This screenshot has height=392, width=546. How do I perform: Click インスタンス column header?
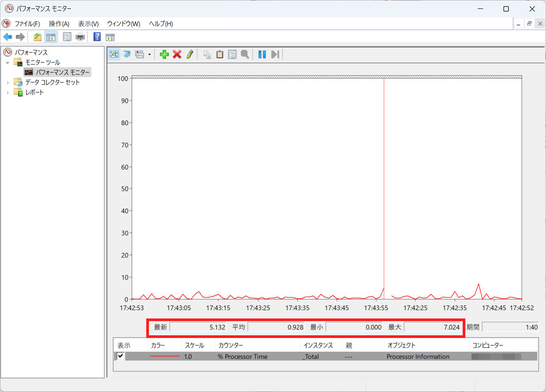[318, 345]
